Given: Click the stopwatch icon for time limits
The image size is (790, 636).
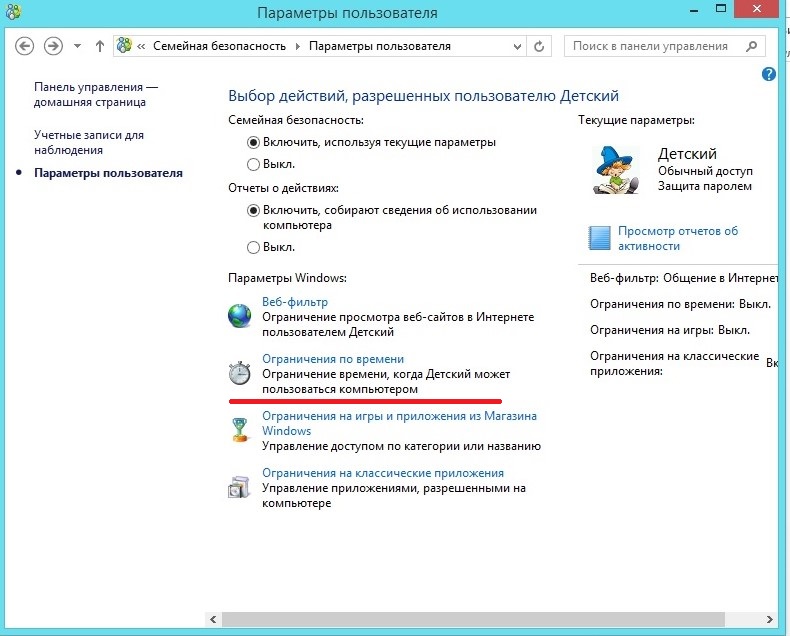Looking at the screenshot, I should tap(239, 373).
